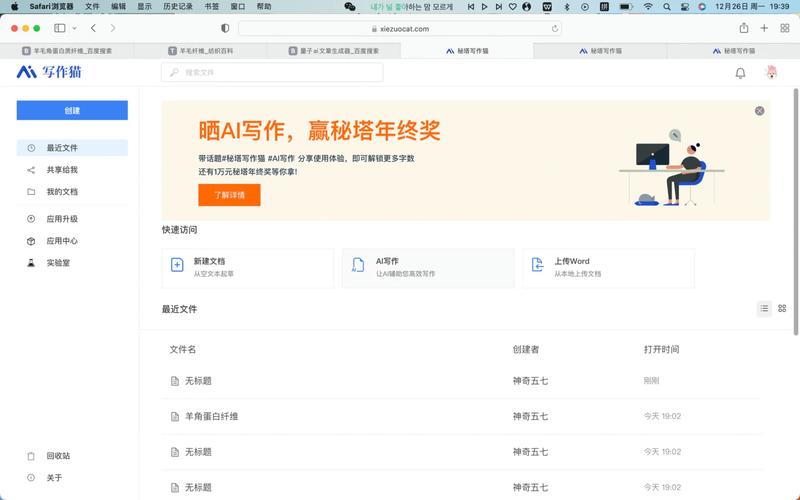Open the 历史记录 menu
The width and height of the screenshot is (800, 500).
tap(178, 7)
